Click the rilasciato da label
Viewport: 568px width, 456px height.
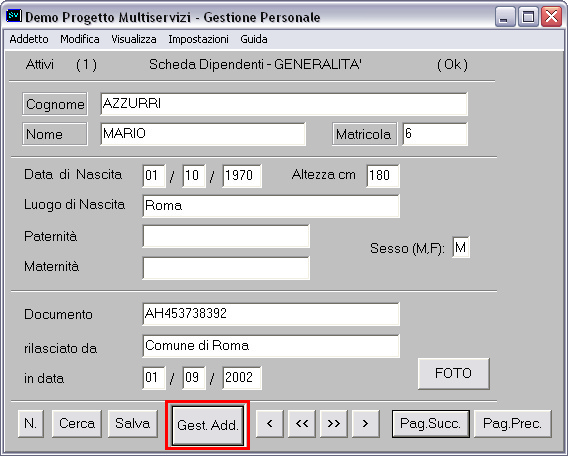pyautogui.click(x=60, y=348)
